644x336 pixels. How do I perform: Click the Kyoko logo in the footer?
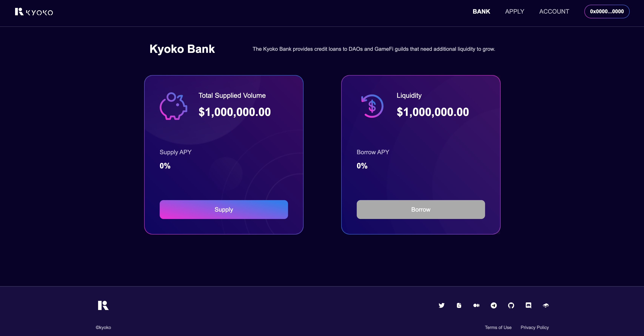pyautogui.click(x=103, y=305)
